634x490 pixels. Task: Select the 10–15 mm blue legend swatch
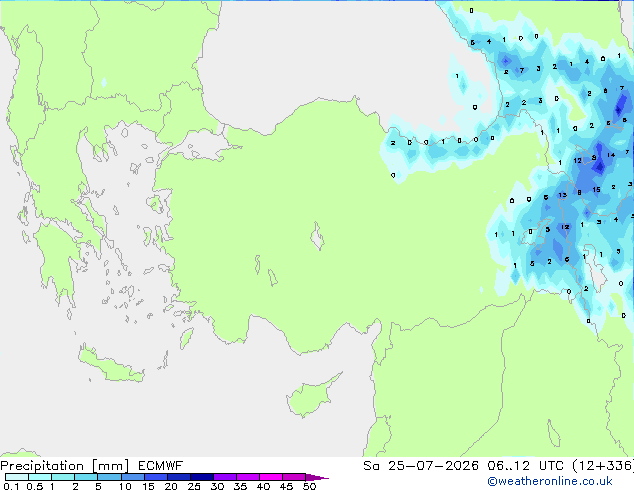tap(133, 477)
